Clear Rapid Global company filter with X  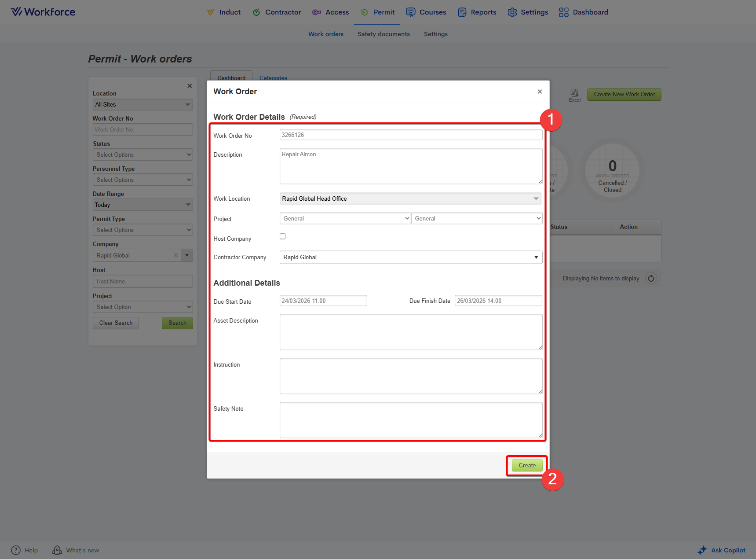[176, 255]
